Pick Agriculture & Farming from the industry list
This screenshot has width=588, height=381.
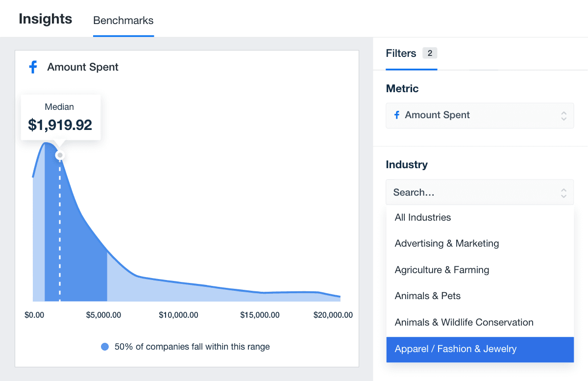point(441,270)
